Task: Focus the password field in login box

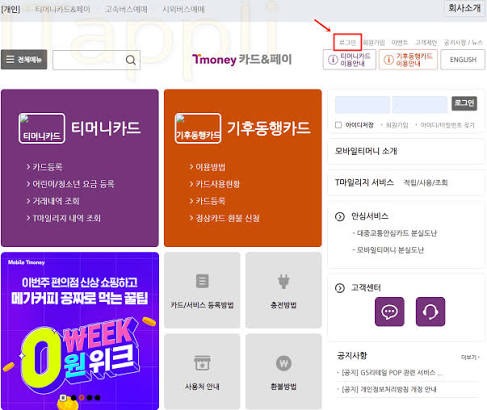Action: 420,104
